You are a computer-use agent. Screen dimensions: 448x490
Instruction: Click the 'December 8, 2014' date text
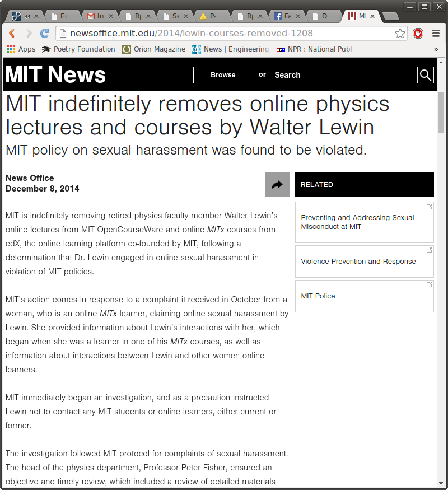[43, 189]
